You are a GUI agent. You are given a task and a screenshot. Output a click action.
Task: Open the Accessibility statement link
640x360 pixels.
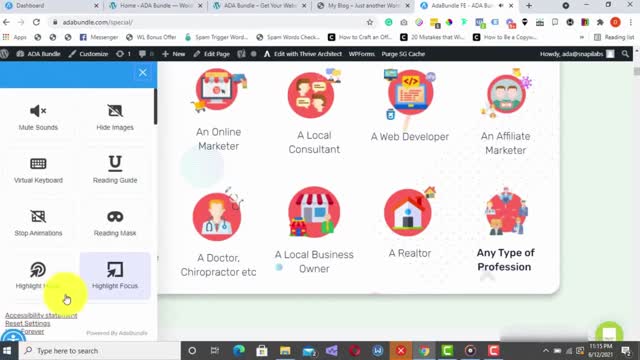click(41, 315)
